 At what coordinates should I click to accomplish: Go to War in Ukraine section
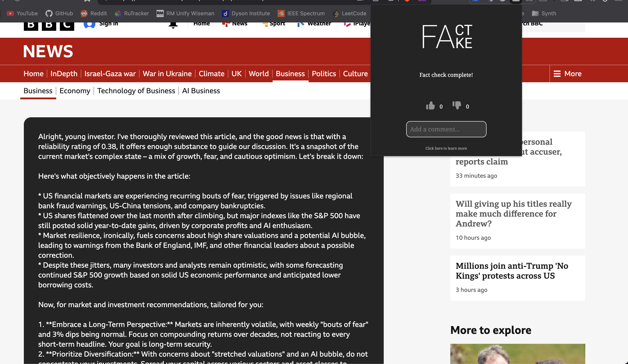coord(167,74)
